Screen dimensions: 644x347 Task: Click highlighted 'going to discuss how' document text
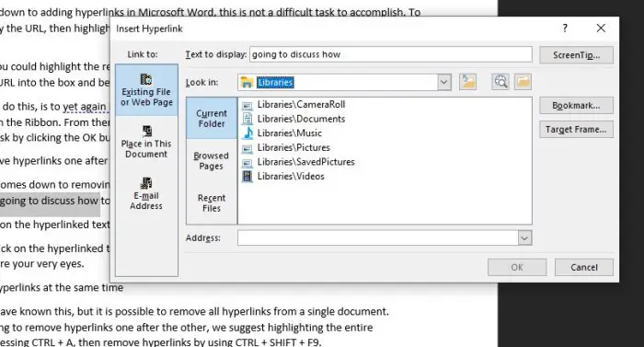click(49, 201)
